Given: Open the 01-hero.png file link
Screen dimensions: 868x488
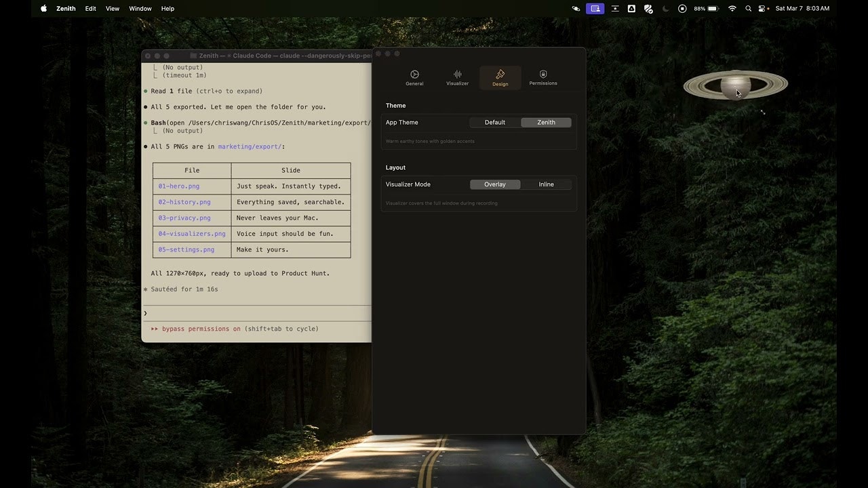Looking at the screenshot, I should tap(179, 186).
